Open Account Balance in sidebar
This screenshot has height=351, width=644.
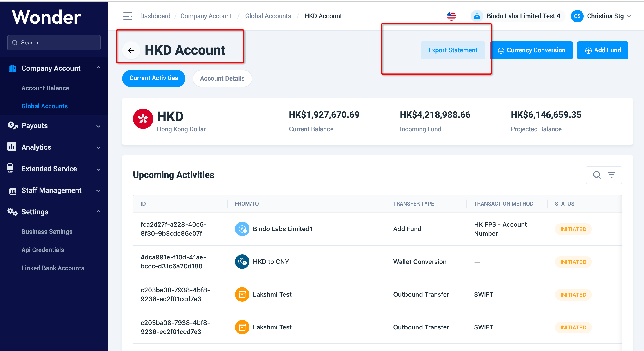point(45,88)
